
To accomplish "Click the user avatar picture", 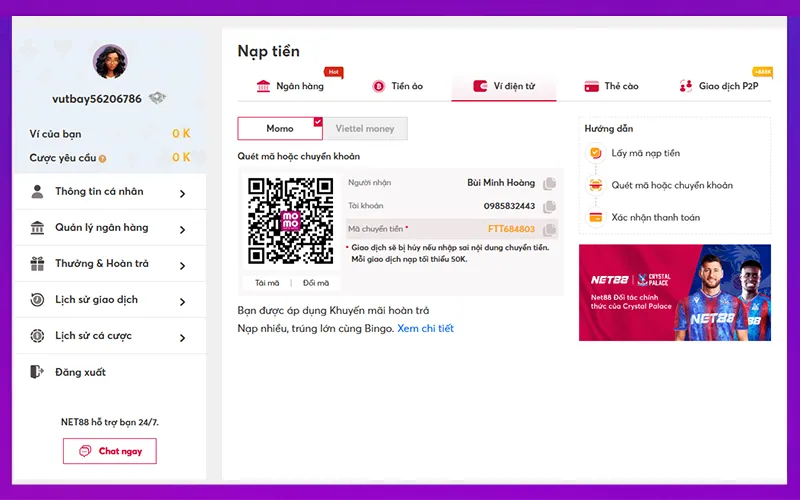I will (110, 61).
